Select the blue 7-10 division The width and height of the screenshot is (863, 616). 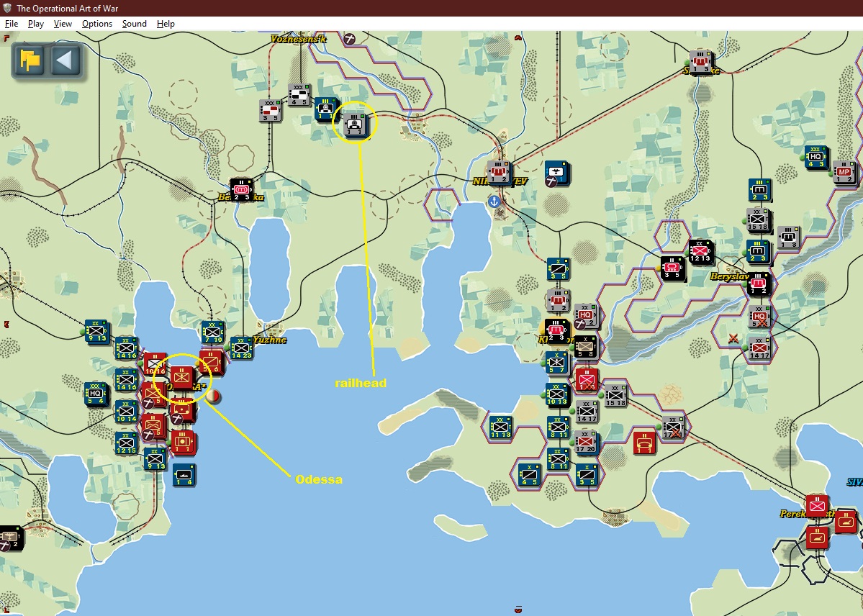(213, 332)
